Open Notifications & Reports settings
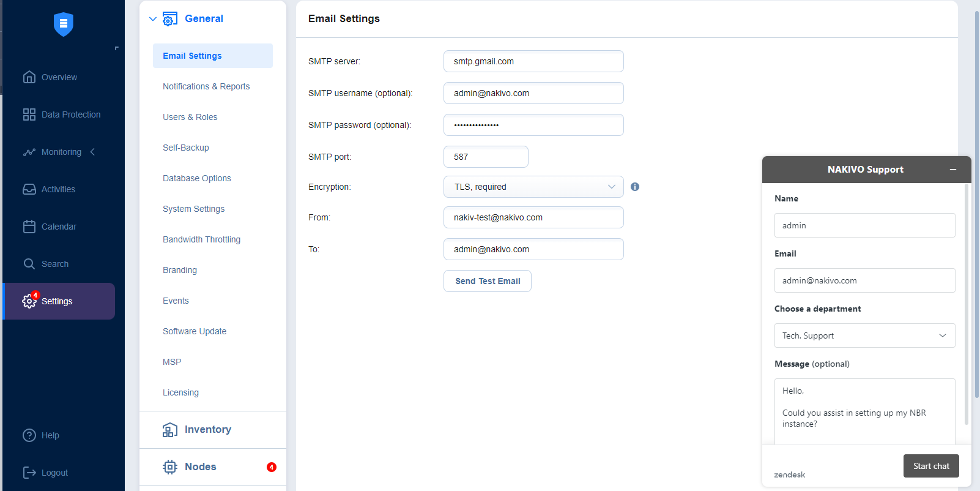 (x=206, y=86)
